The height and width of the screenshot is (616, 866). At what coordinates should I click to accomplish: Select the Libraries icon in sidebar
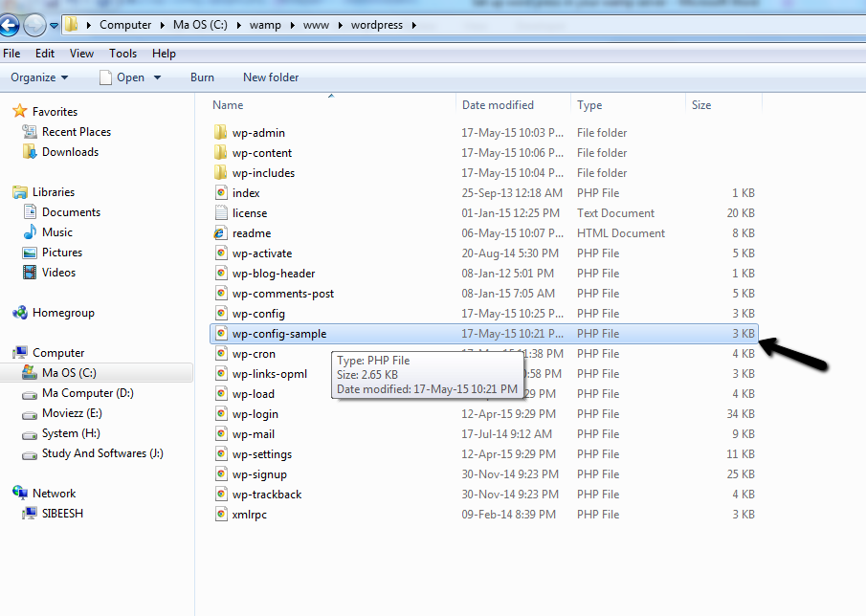click(x=20, y=192)
